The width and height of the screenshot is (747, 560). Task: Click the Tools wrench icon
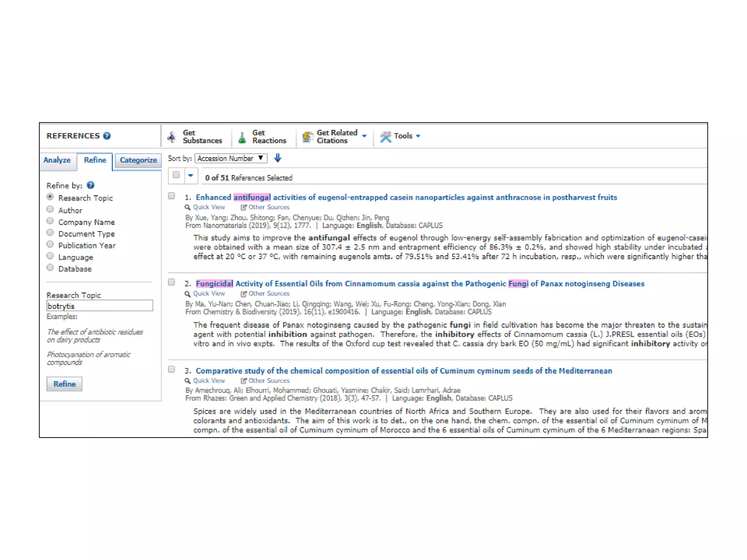386,137
